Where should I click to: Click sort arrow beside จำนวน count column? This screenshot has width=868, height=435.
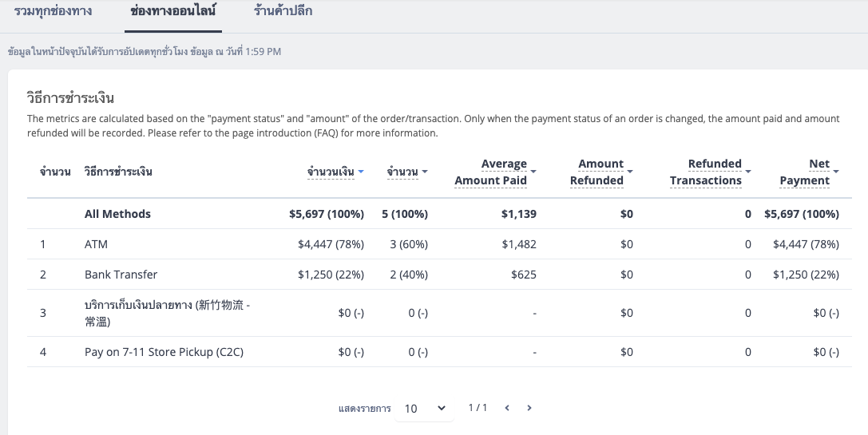(x=425, y=172)
